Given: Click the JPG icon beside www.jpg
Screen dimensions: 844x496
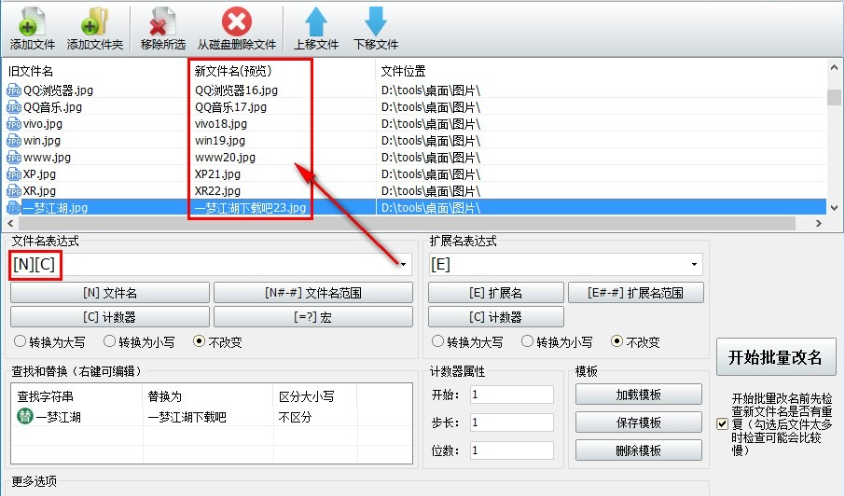Looking at the screenshot, I should 13,158.
